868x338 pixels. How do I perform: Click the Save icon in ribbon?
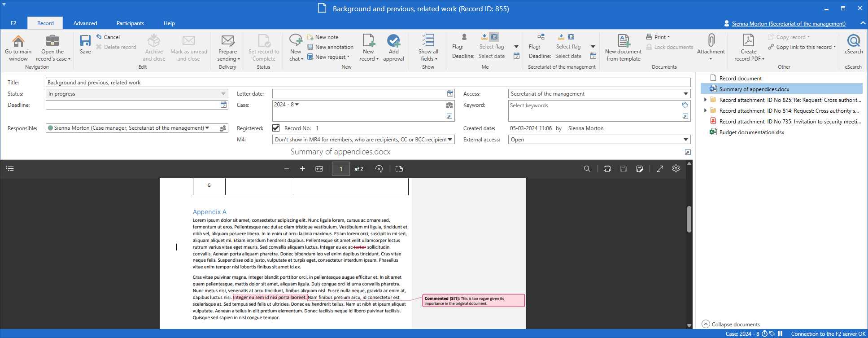85,41
